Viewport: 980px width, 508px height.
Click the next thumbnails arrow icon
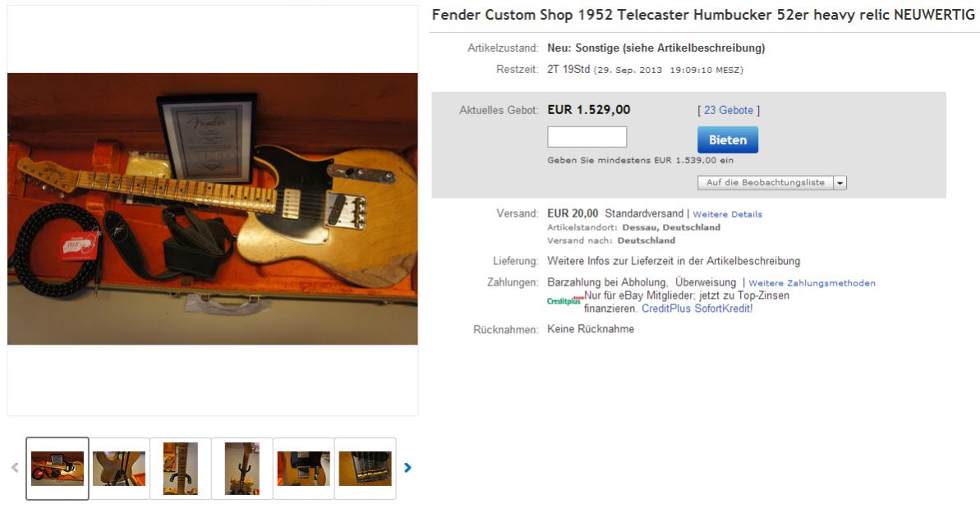(407, 468)
